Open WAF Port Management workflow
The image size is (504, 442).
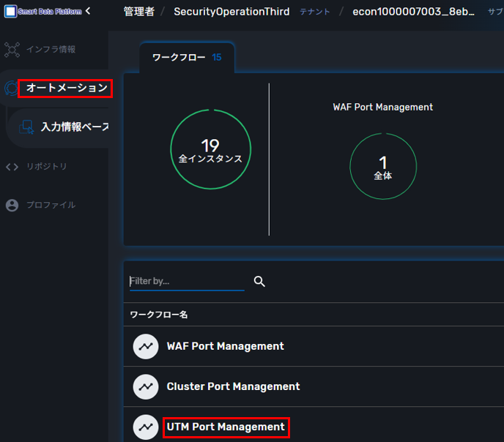click(x=226, y=346)
